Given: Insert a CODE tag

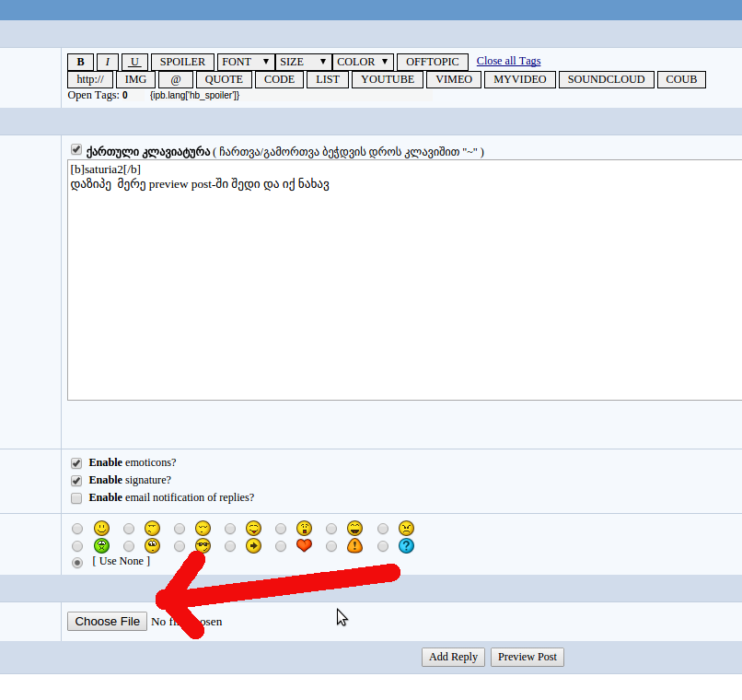Looking at the screenshot, I should click(279, 79).
